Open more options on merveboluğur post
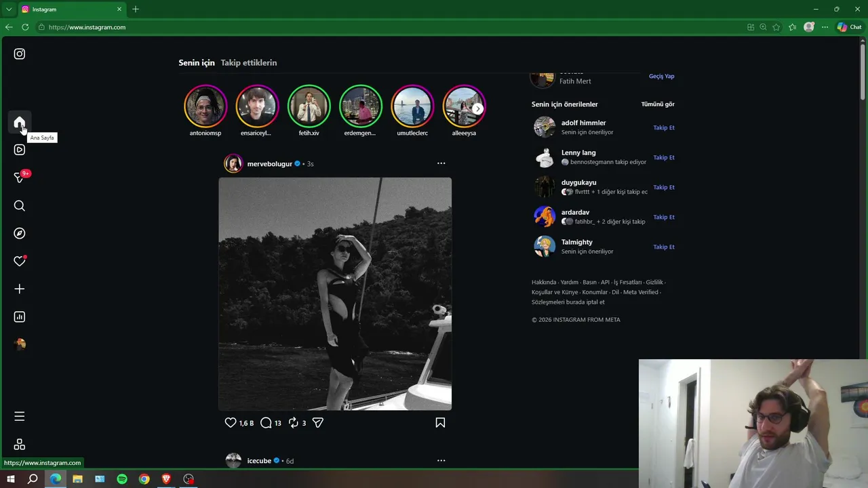Image resolution: width=868 pixels, height=488 pixels. (441, 163)
